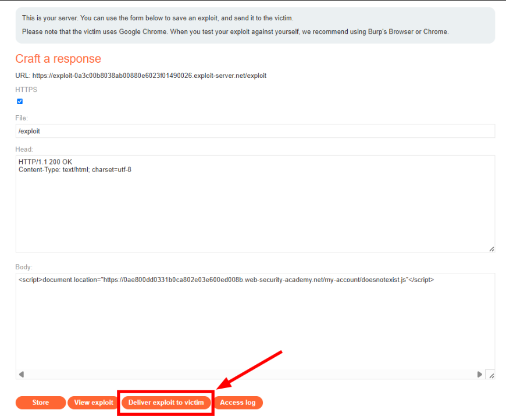Click the Body scrollbar left arrow

tap(22, 374)
